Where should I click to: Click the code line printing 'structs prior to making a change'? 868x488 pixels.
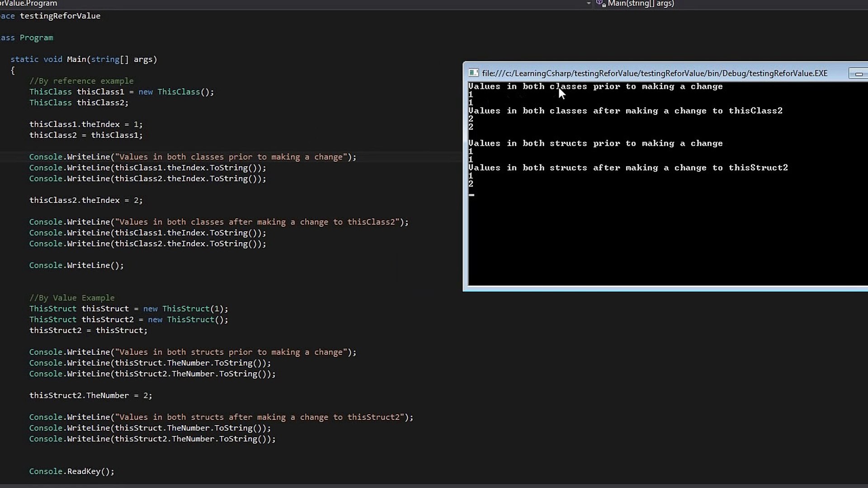(193, 352)
